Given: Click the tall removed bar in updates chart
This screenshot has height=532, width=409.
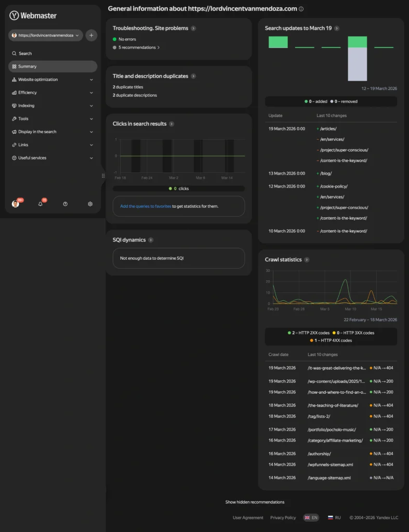Looking at the screenshot, I should 358,64.
